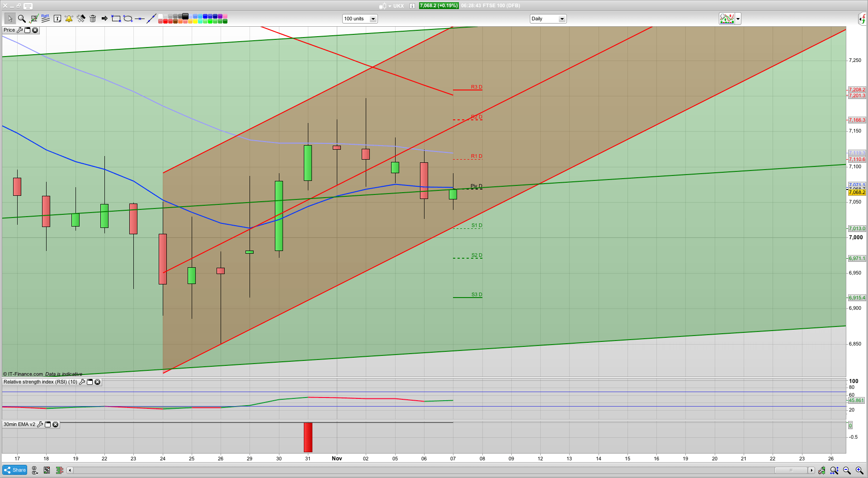Click the scroll right arrow
Image resolution: width=868 pixels, height=478 pixels.
(x=811, y=470)
